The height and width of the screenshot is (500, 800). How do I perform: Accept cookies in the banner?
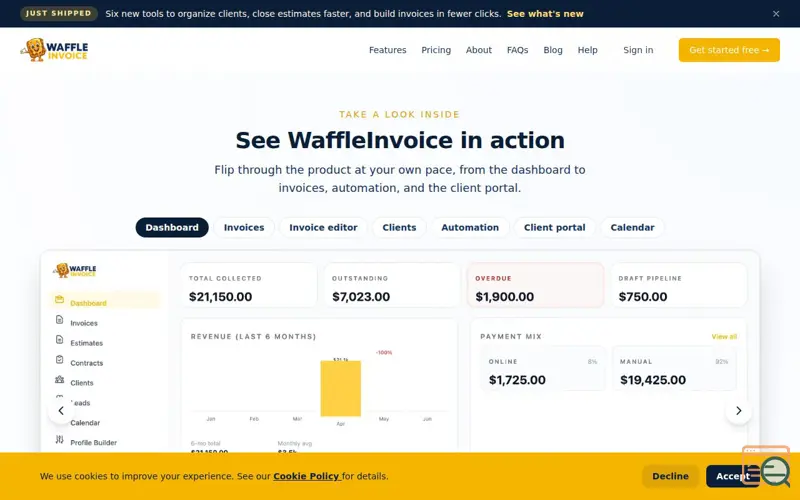(x=732, y=476)
